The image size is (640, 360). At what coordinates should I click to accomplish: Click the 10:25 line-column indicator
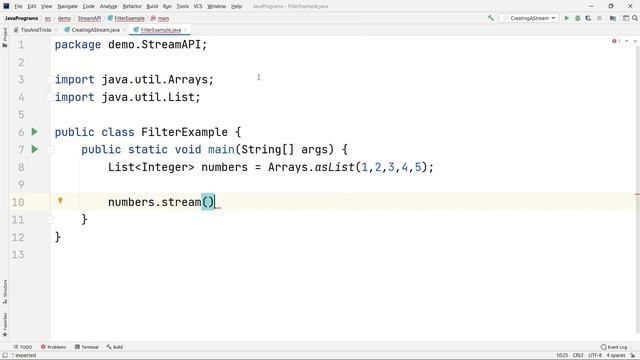click(562, 356)
